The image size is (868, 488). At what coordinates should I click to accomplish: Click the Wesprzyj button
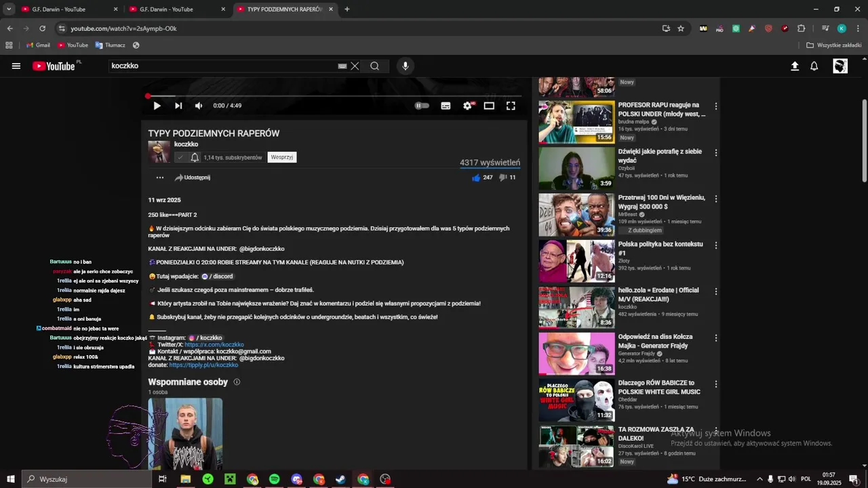[282, 157]
